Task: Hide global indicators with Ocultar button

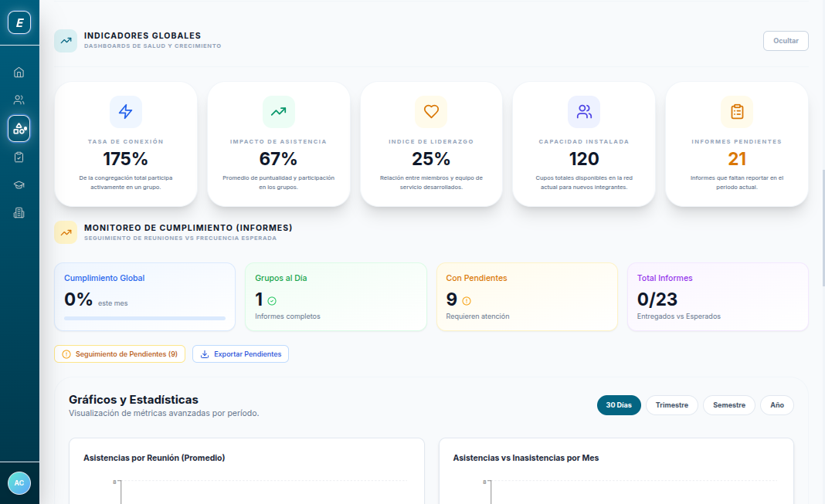Action: 786,41
